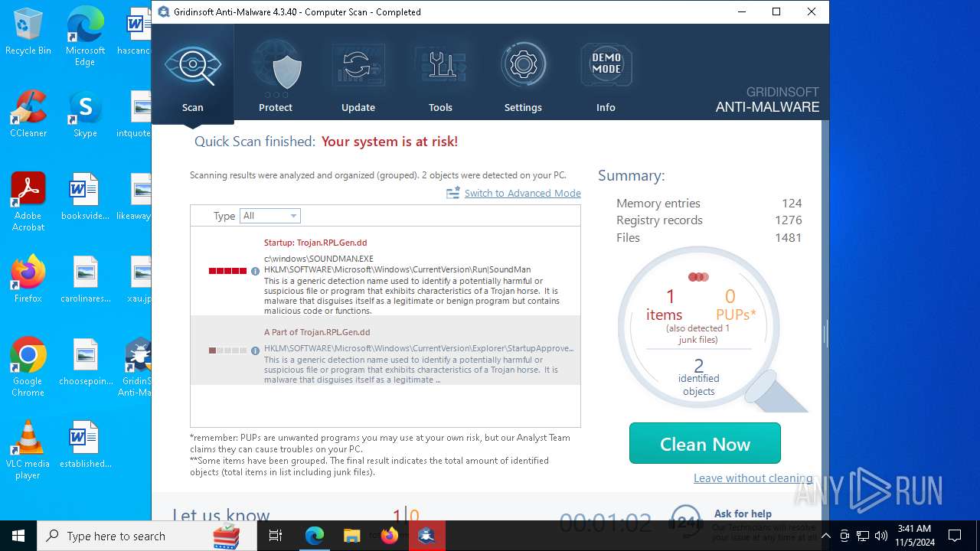Select the Startup: Trojan.RPL.Gen.dd entry

tap(385, 271)
